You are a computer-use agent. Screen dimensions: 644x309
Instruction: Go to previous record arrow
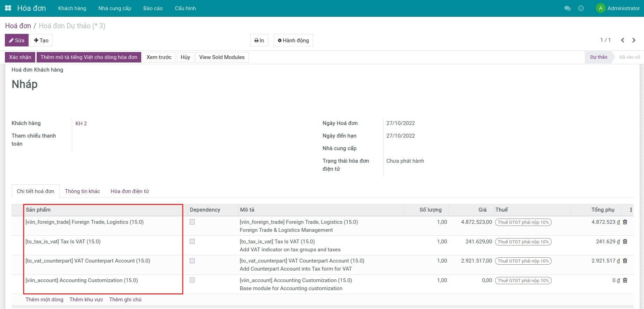(x=622, y=40)
